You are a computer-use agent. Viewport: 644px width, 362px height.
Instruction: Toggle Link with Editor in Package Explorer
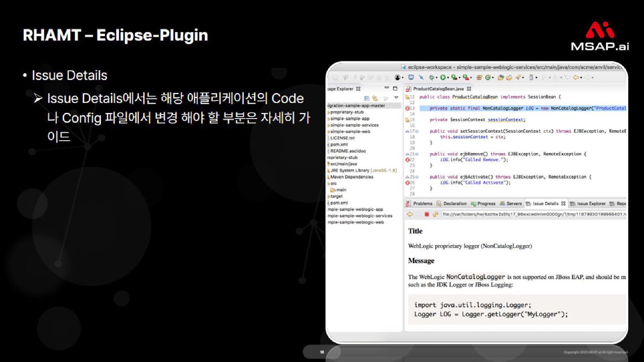[375, 98]
